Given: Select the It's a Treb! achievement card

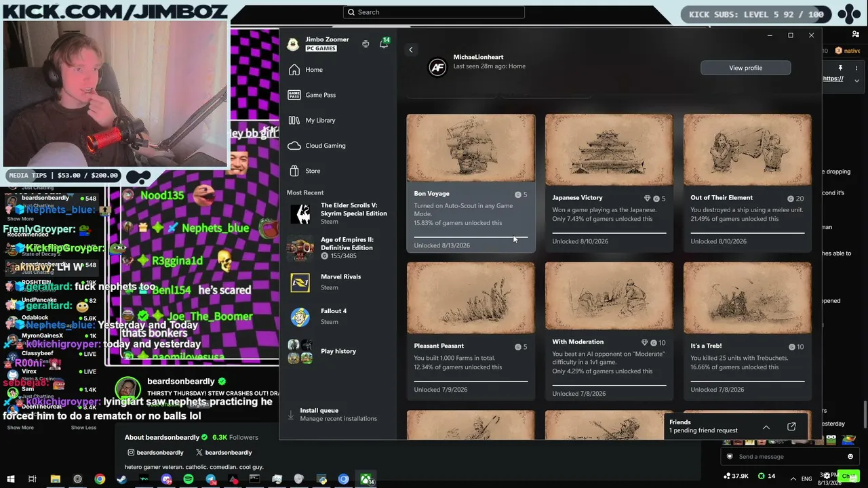Looking at the screenshot, I should (x=747, y=331).
